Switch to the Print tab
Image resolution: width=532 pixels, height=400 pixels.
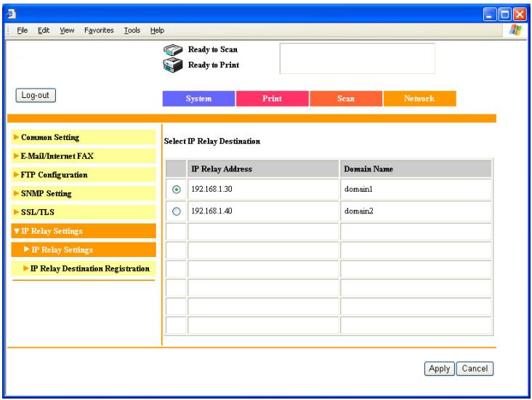tap(272, 98)
